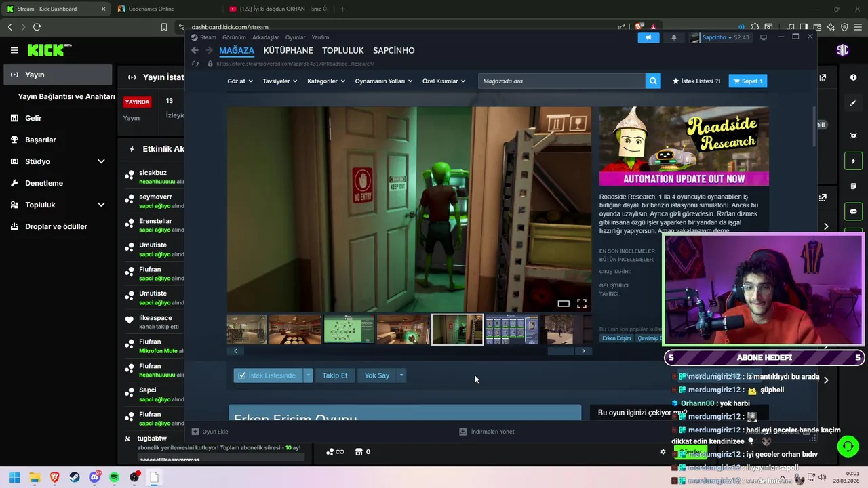The width and height of the screenshot is (868, 488).
Task: Open Brave browser from the taskbar
Action: 55,477
